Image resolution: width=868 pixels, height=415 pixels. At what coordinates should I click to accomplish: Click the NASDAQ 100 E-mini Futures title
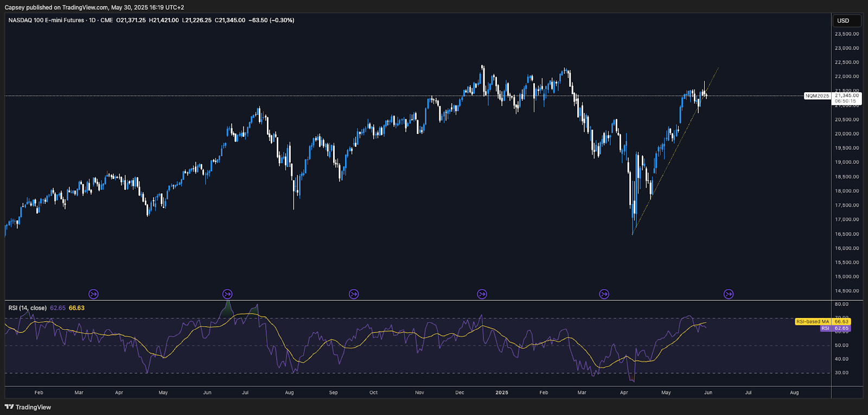coord(46,20)
